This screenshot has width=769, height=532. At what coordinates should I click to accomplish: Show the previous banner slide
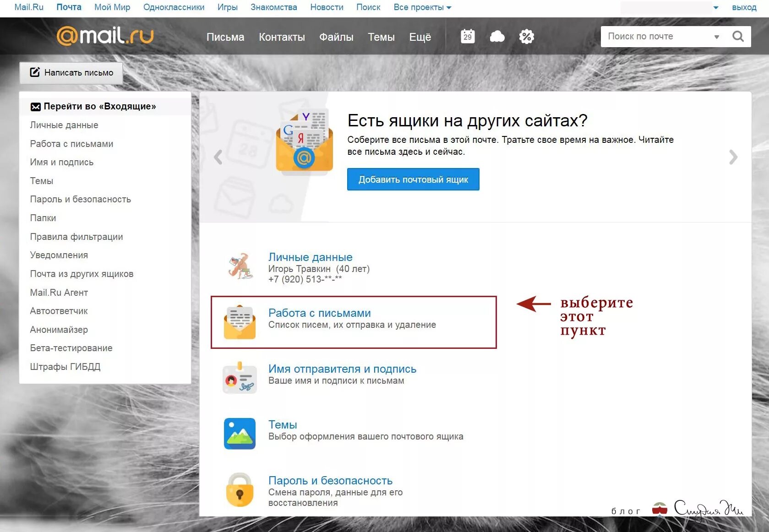point(218,157)
